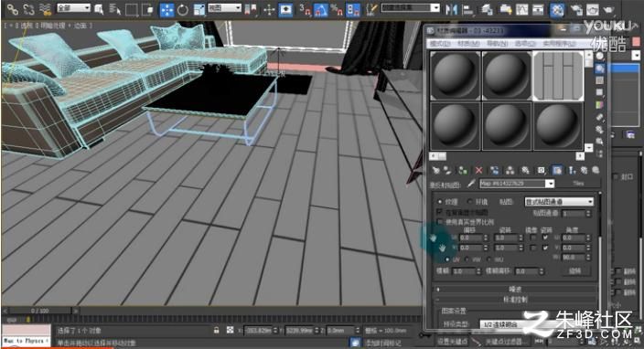Click the Select by Name toolbar icon
The width and height of the screenshot is (644, 349).
click(114, 9)
